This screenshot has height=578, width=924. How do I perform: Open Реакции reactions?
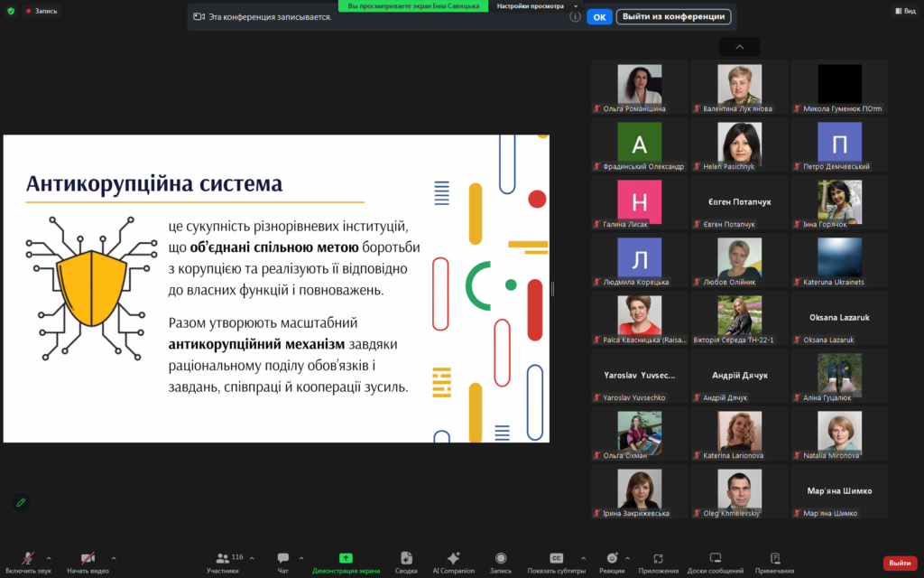pyautogui.click(x=612, y=559)
